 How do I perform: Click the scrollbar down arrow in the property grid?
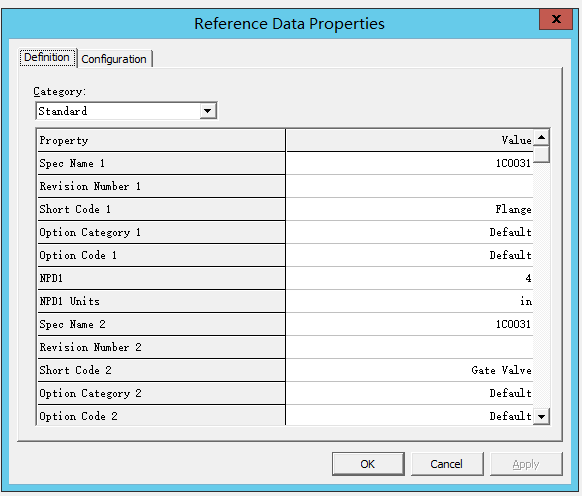click(541, 416)
